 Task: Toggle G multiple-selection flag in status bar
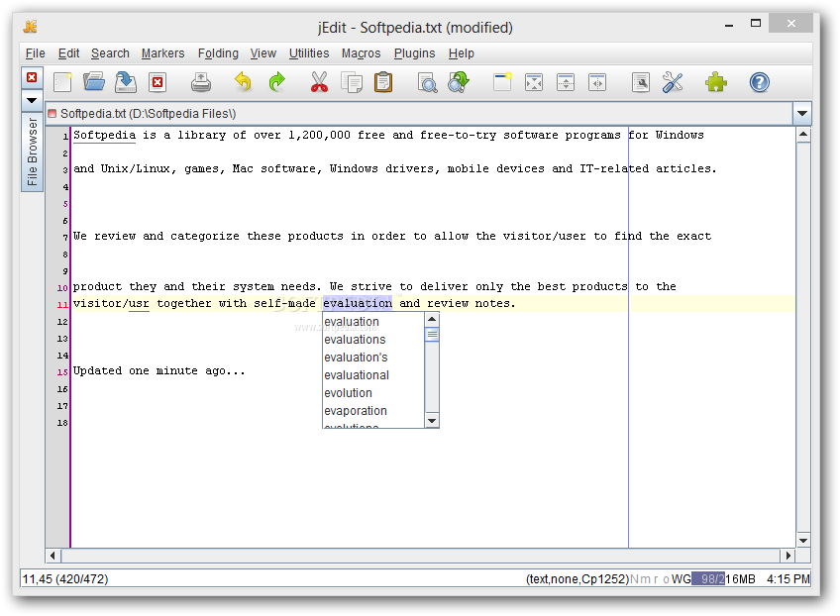coord(686,579)
